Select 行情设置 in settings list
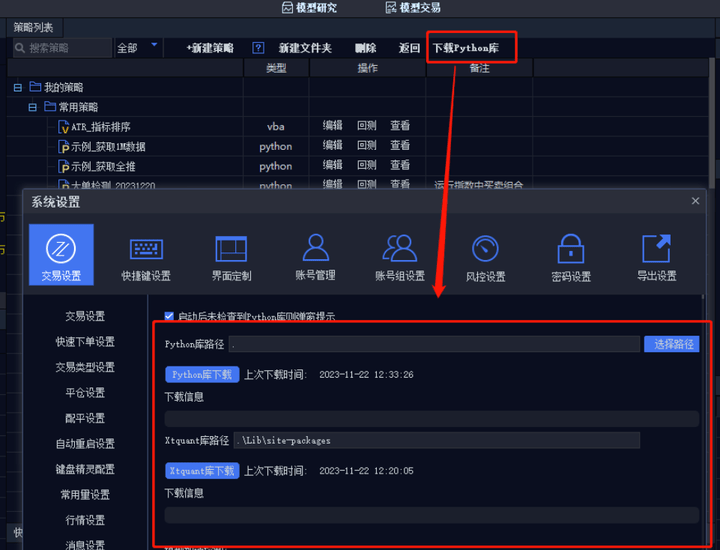Viewport: 720px width, 550px height. [x=85, y=520]
